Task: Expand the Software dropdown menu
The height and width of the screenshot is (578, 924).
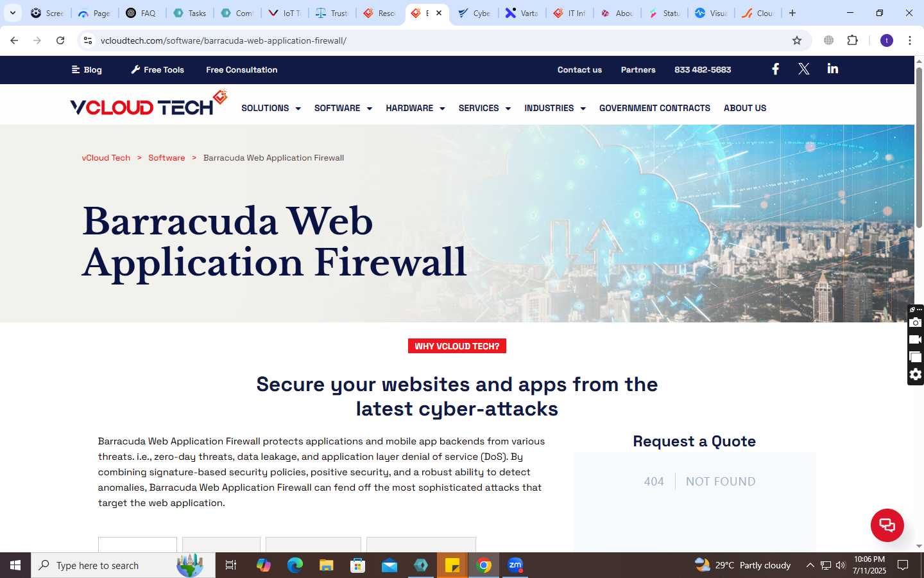Action: click(343, 108)
